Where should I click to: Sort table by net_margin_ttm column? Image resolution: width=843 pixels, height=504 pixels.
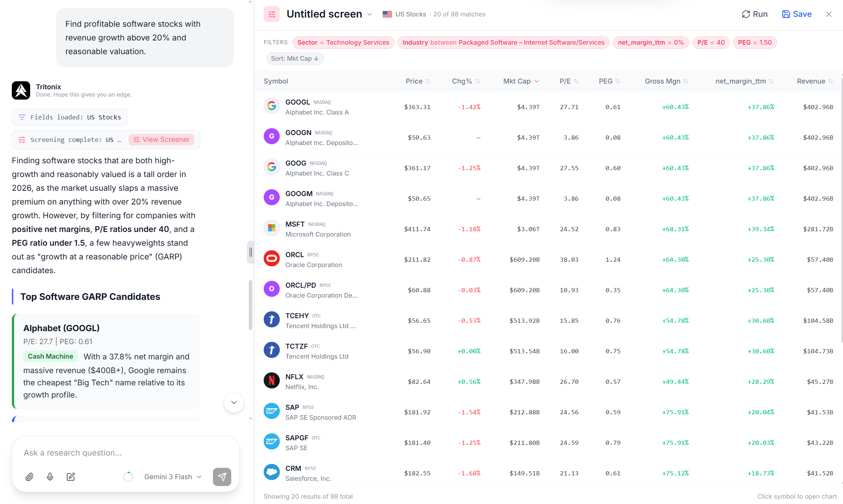click(x=744, y=81)
